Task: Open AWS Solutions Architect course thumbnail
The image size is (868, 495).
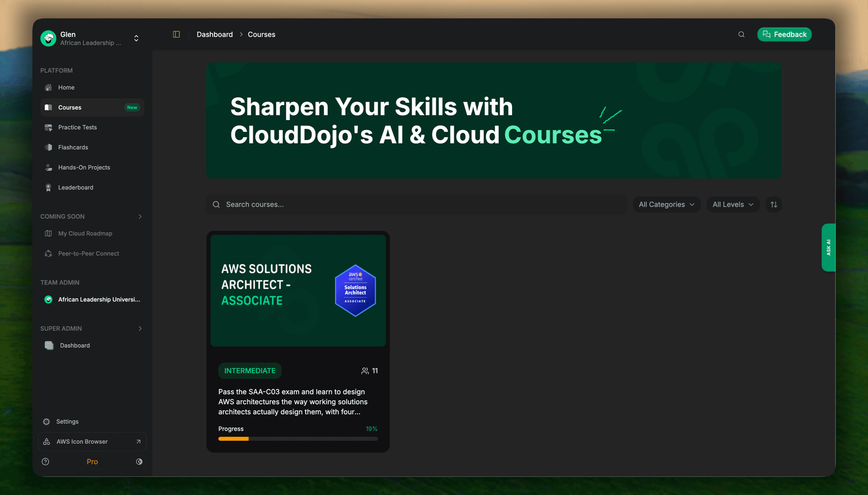Action: pos(298,290)
